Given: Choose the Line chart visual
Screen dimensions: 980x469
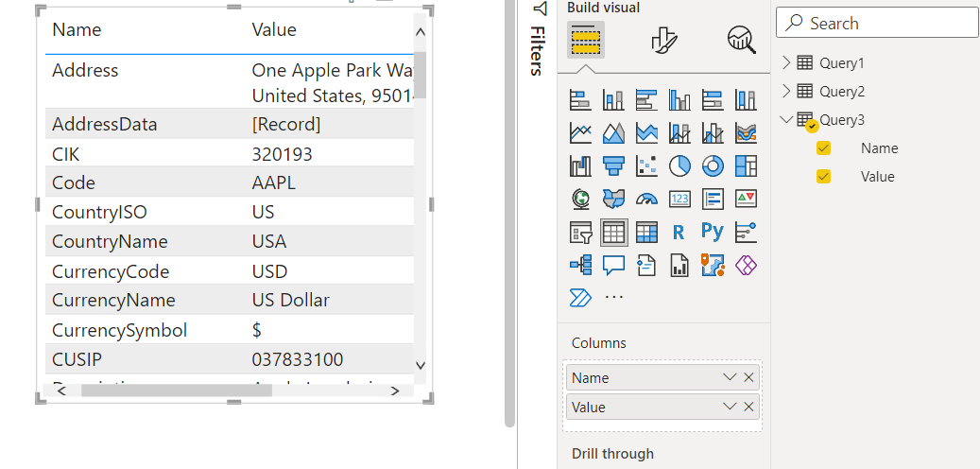Looking at the screenshot, I should click(580, 132).
